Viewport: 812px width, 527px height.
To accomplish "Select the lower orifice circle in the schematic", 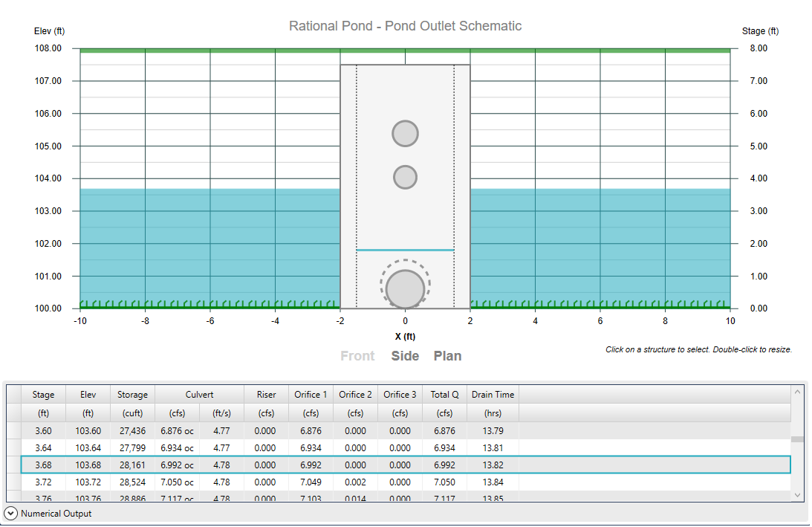I will (405, 177).
